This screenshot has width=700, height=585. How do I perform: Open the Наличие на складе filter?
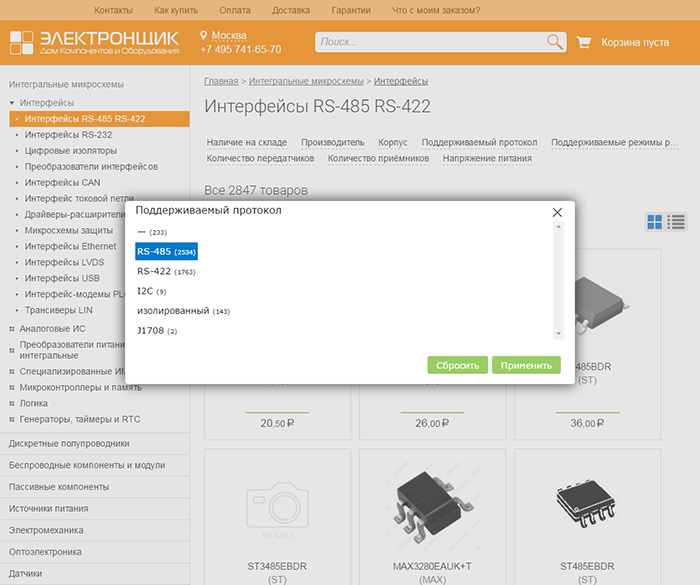pos(246,142)
